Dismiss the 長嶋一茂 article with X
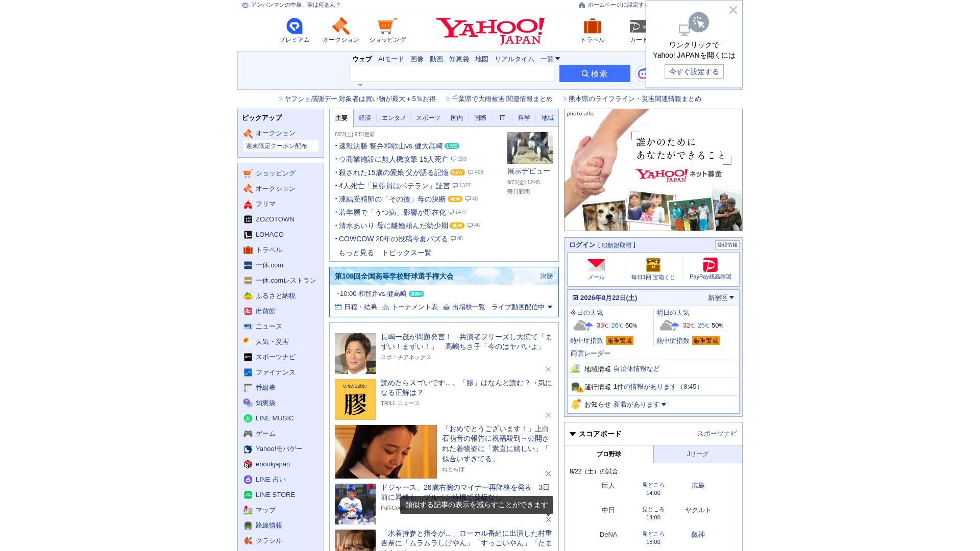Screen dimensions: 980x551 point(548,369)
